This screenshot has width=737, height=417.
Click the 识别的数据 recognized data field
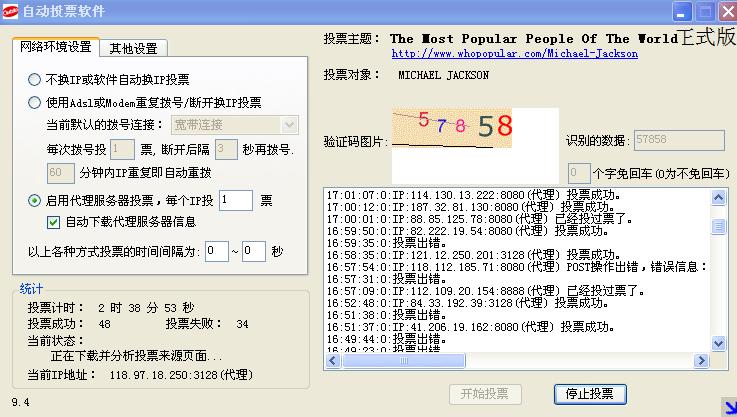tap(679, 140)
